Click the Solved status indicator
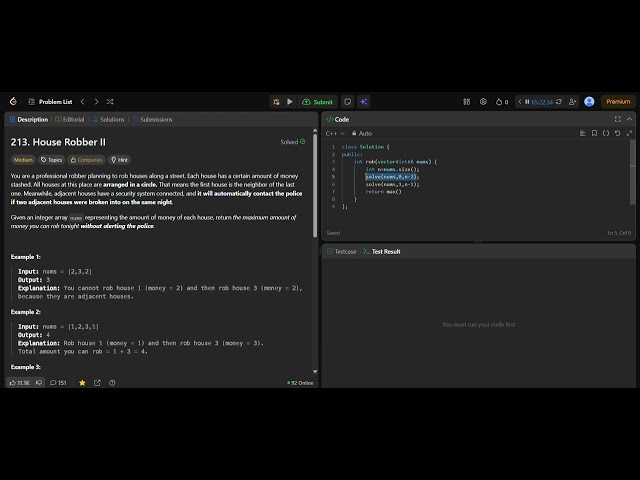The image size is (640, 480). 293,142
